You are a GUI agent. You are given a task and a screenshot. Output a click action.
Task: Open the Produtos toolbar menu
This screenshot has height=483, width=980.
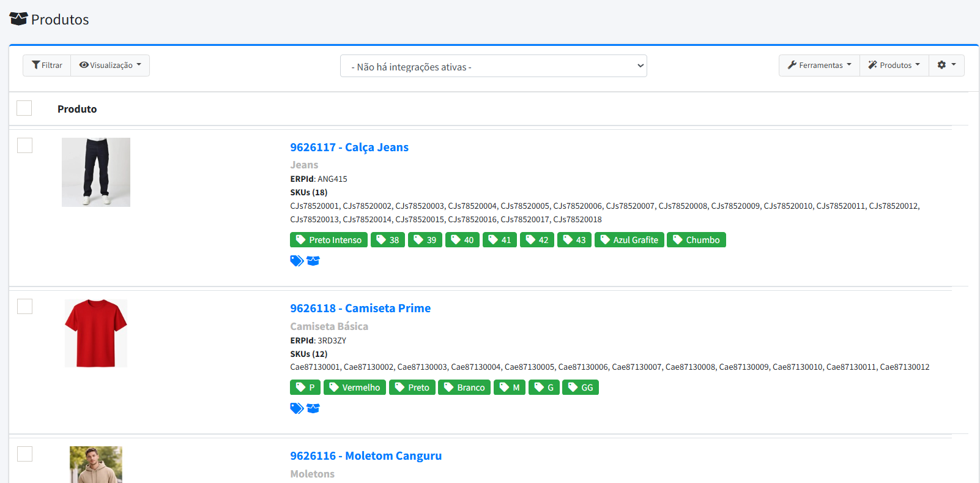(x=894, y=66)
